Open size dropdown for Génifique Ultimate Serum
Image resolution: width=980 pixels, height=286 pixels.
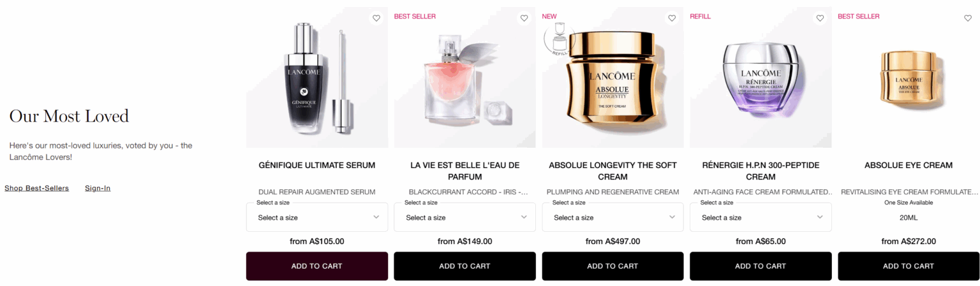coord(317,217)
